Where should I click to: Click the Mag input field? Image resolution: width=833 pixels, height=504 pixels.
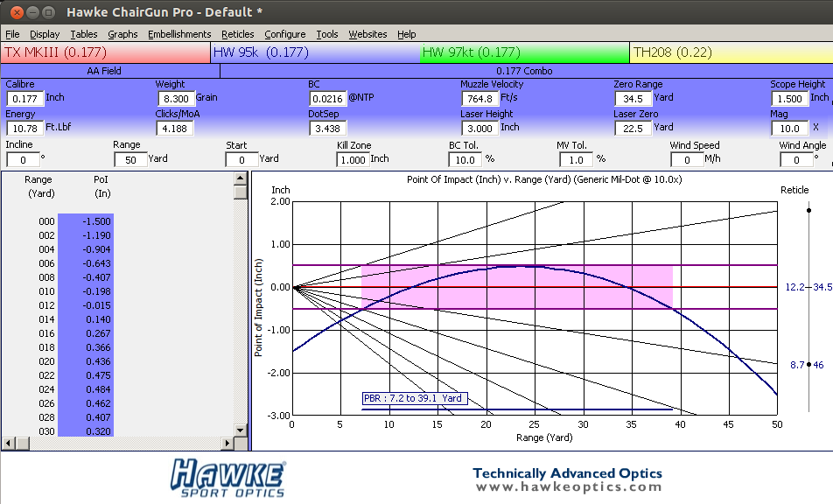(790, 129)
